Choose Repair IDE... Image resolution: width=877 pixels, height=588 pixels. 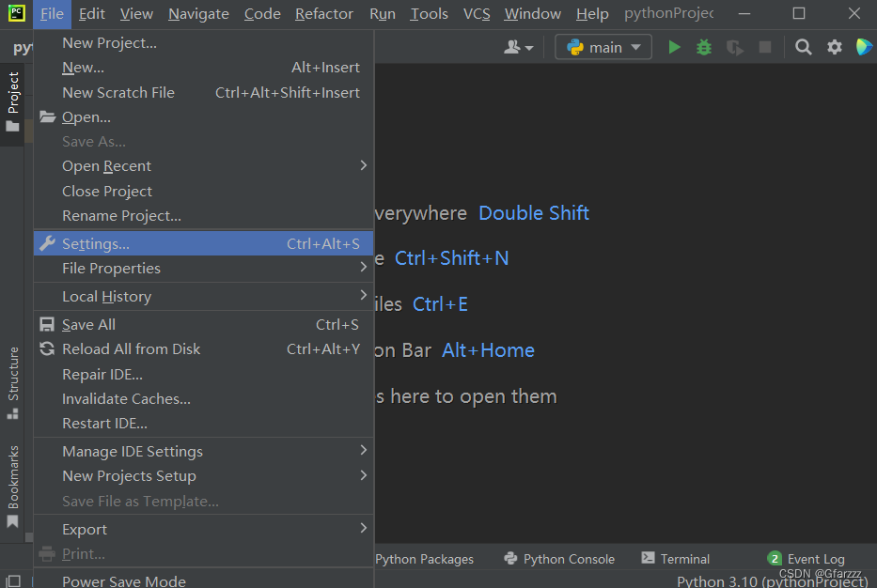click(x=204, y=375)
